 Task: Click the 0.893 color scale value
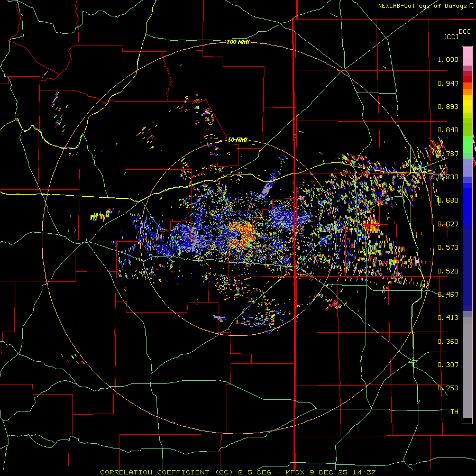click(448, 106)
